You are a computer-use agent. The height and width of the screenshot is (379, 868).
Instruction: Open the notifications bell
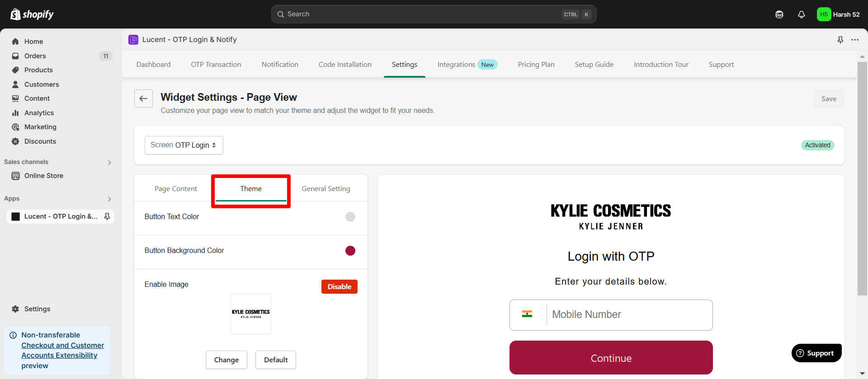click(x=802, y=14)
